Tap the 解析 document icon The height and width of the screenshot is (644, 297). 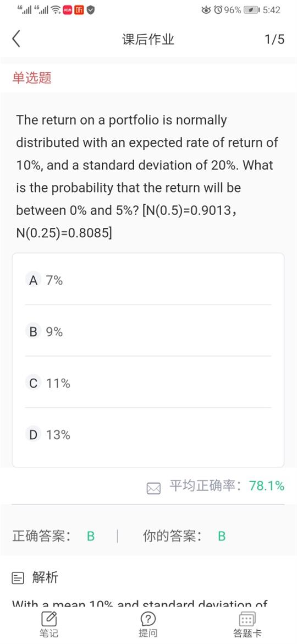coord(18,578)
